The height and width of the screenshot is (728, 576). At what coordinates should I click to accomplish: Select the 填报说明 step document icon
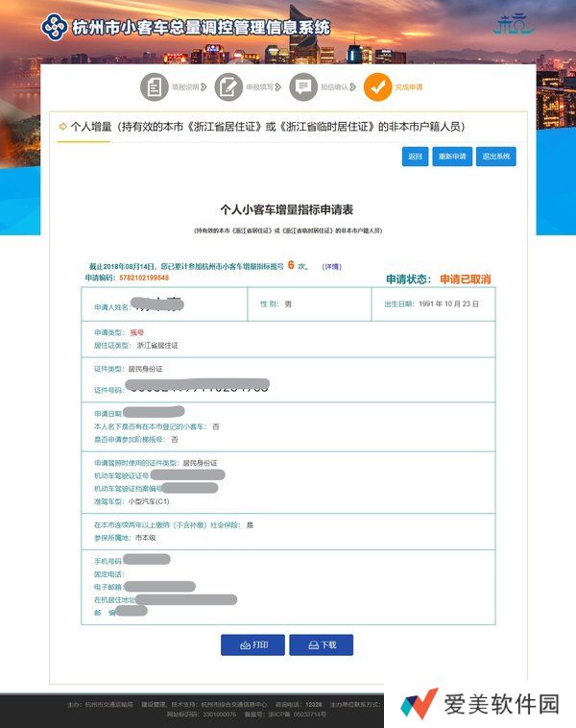155,86
